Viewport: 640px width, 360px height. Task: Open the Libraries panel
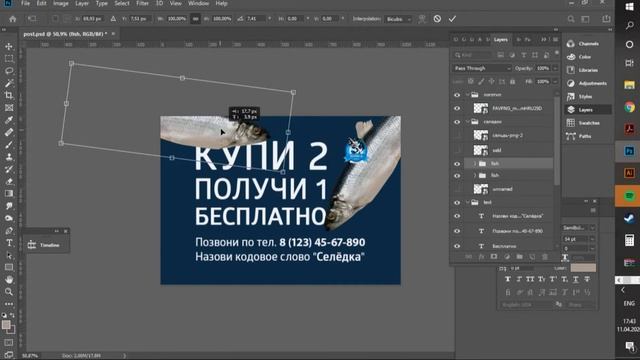[x=588, y=70]
